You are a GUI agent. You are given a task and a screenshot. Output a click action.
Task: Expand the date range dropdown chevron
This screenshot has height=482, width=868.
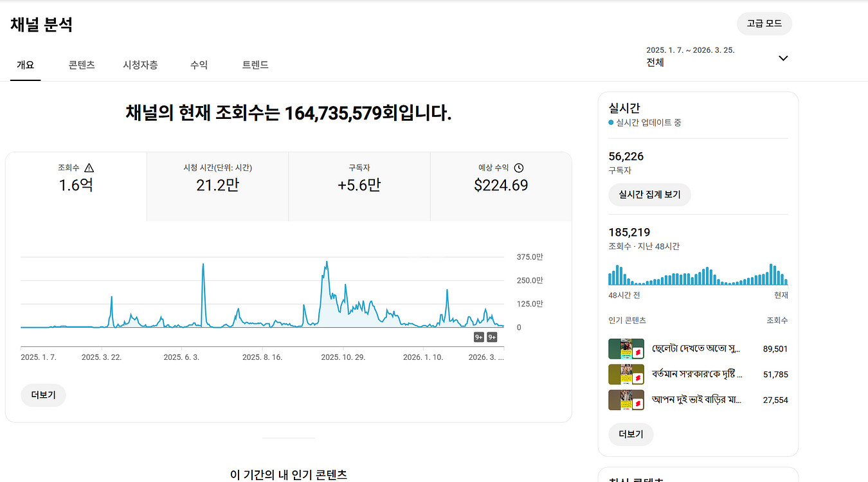[783, 58]
